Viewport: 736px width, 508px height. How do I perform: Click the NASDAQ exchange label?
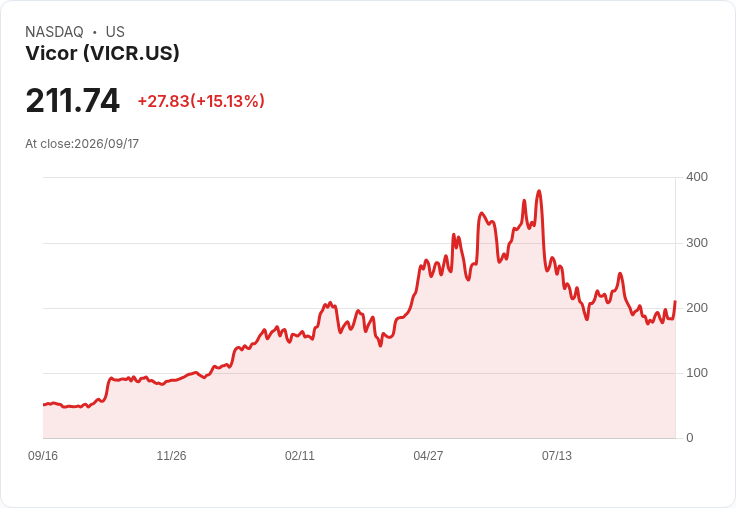54,32
